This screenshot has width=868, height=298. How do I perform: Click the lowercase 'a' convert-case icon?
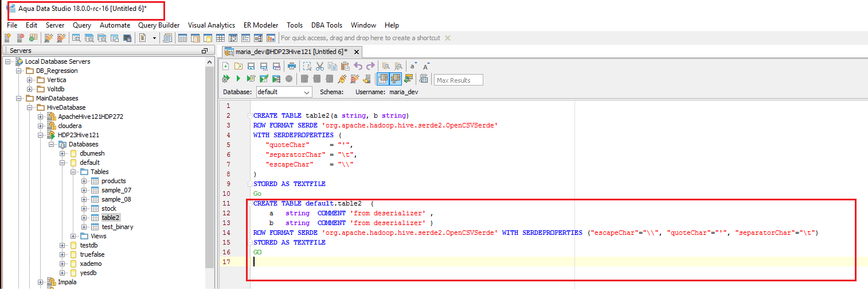[x=413, y=66]
